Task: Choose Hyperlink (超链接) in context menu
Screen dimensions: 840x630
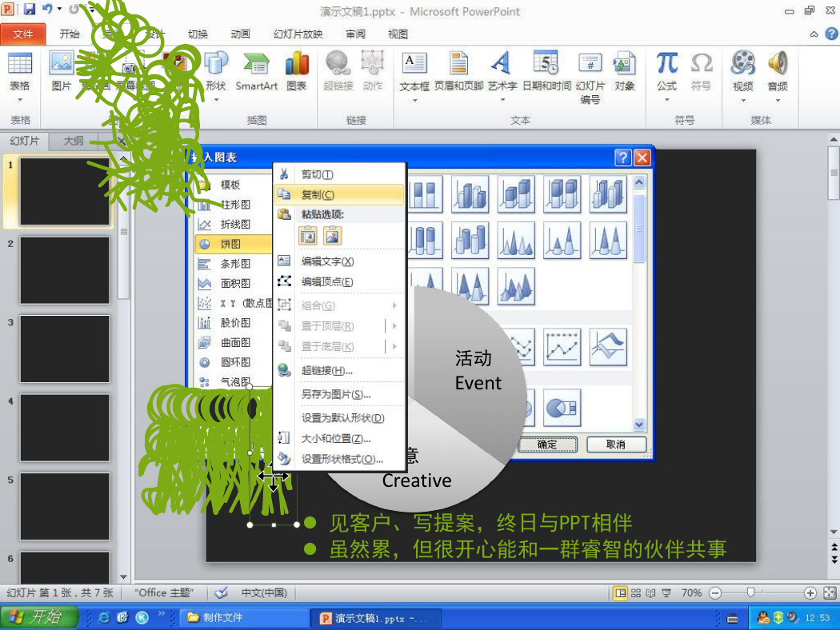Action: 339,370
